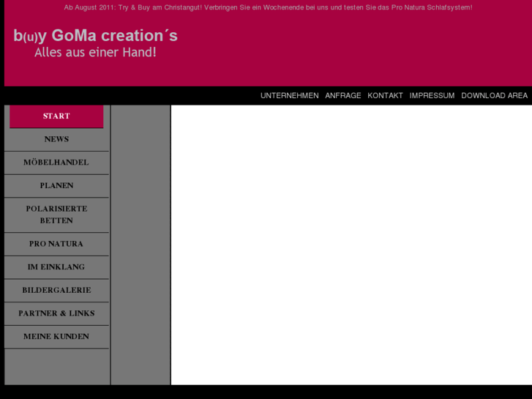Go to MEINE KUNDEN page

pyautogui.click(x=56, y=337)
